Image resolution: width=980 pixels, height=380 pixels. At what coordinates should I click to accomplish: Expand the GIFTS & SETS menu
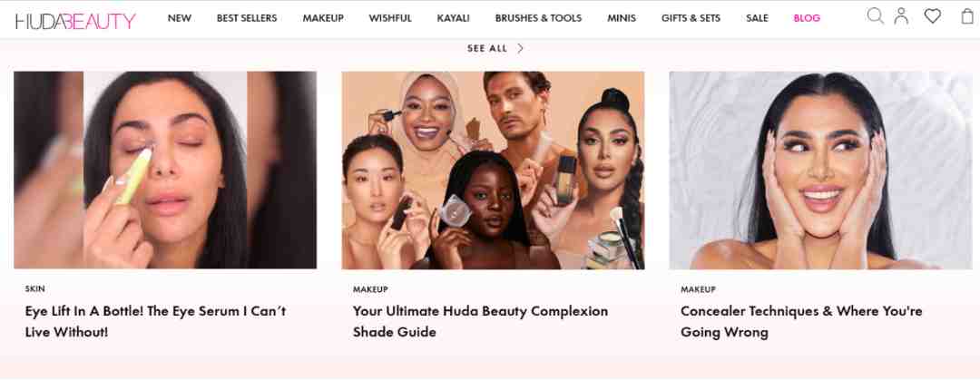(691, 18)
